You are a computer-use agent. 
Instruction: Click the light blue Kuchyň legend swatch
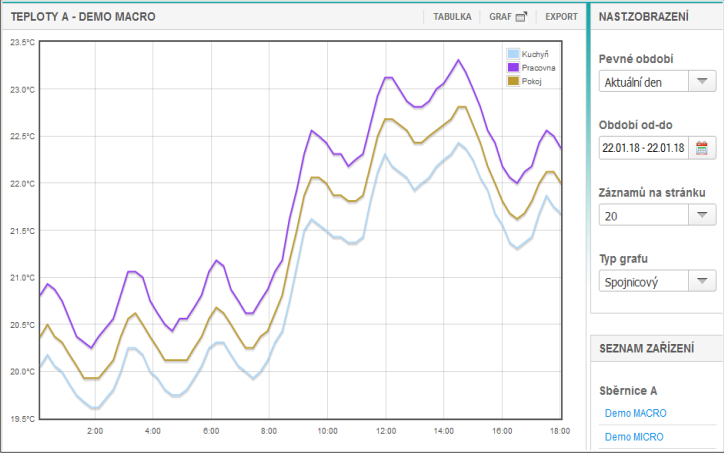coord(513,54)
